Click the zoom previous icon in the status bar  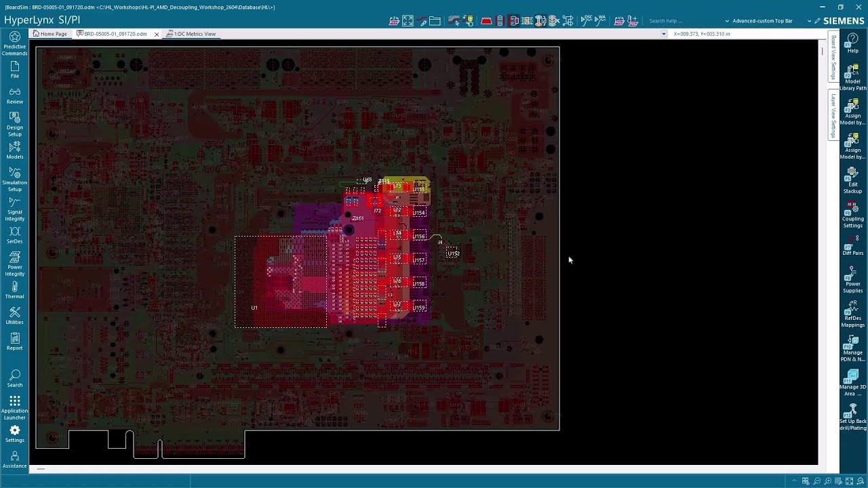pyautogui.click(x=860, y=481)
